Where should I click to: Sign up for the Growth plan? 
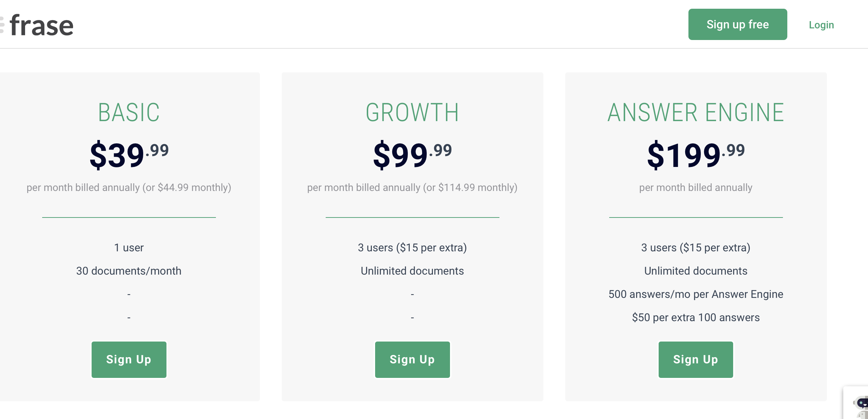(412, 359)
